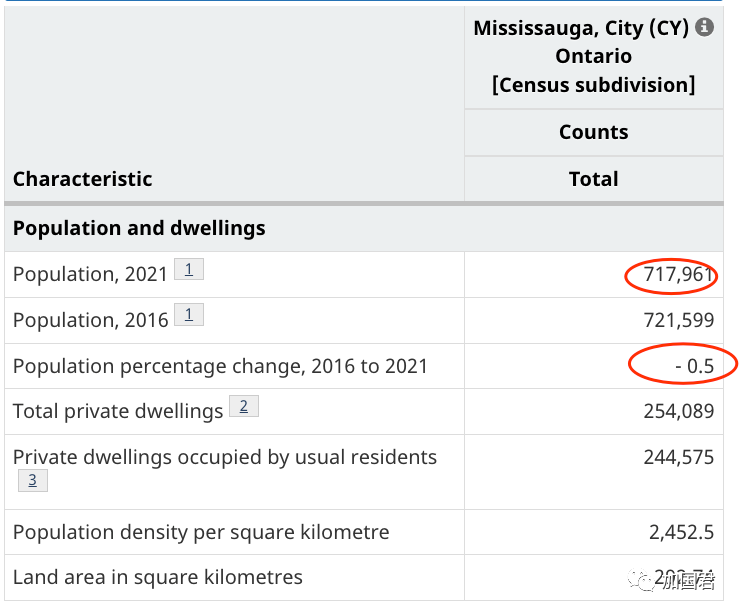Select the percentage change value - 0.5
The height and width of the screenshot is (613, 739).
[x=694, y=366]
